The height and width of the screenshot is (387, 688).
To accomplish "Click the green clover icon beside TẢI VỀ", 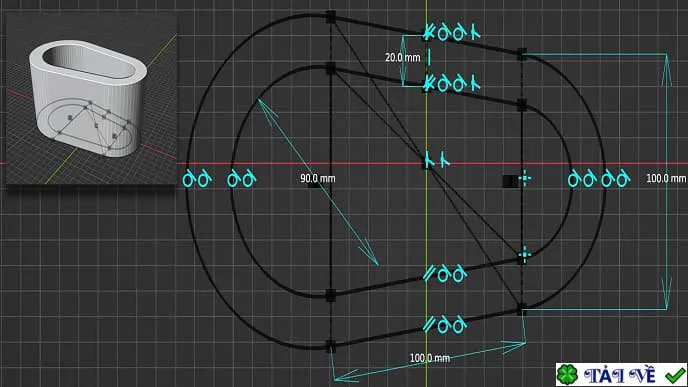I will (567, 375).
